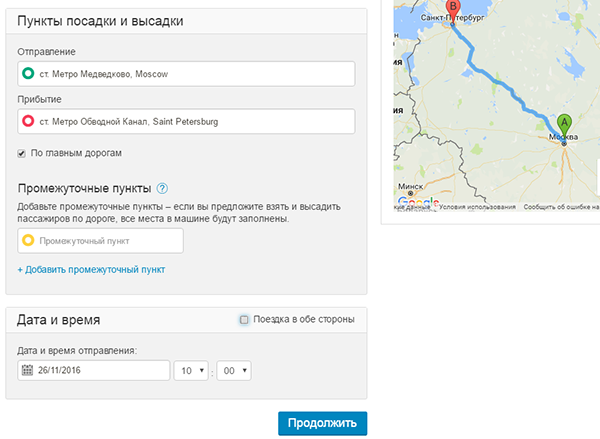Open the hour dropdown showing 10
The height and width of the screenshot is (439, 600).
191,371
